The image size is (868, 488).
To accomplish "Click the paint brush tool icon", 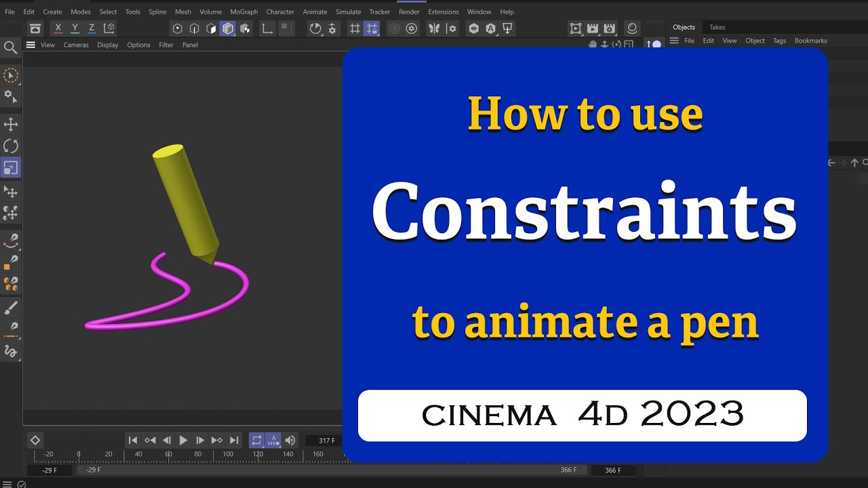I will [10, 308].
